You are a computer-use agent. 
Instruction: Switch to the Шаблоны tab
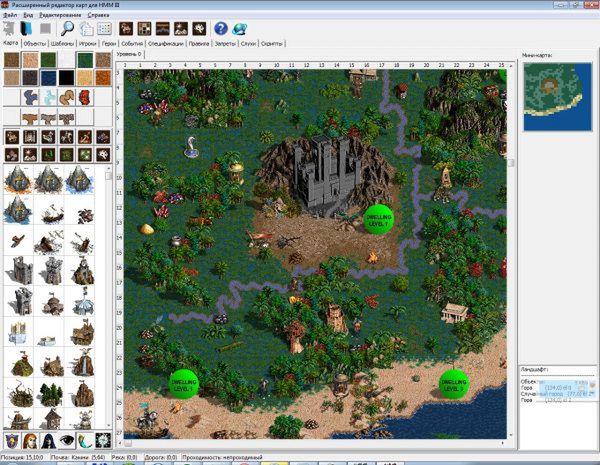[62, 44]
